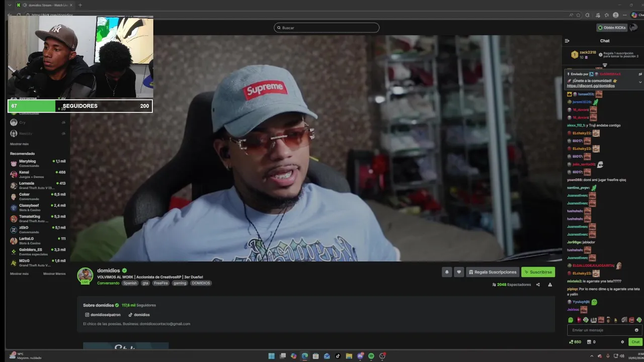Open LaritaLG recommended channel
This screenshot has height=362, width=644.
pos(38,240)
